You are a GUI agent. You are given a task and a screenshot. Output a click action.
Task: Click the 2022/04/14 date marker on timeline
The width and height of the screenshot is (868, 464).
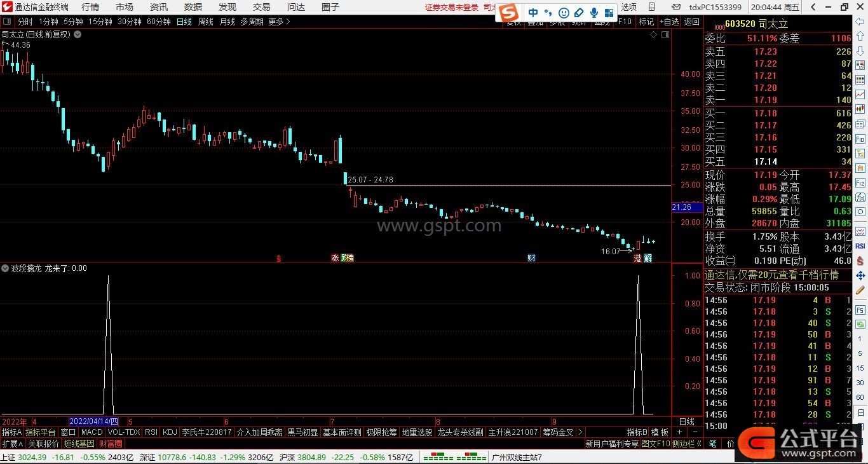click(x=93, y=421)
